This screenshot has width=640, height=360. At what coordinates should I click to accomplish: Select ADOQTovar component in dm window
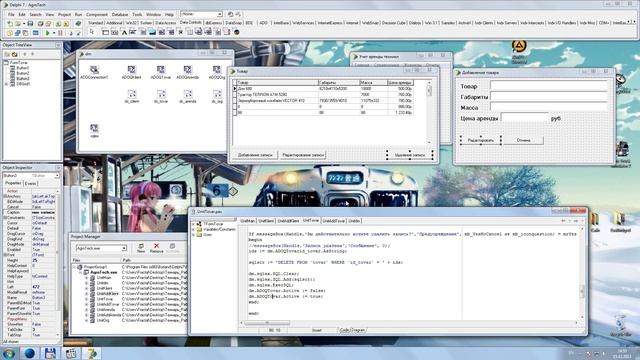pyautogui.click(x=161, y=72)
